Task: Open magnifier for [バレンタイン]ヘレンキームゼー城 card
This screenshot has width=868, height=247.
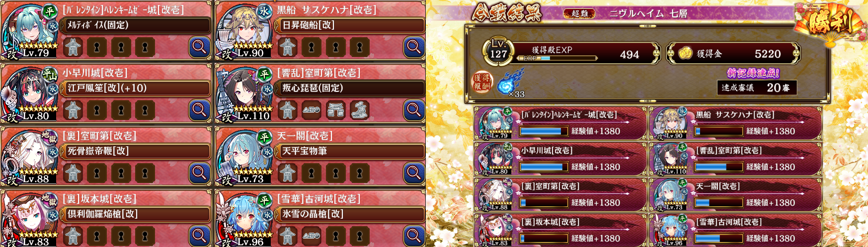Action: tap(199, 47)
